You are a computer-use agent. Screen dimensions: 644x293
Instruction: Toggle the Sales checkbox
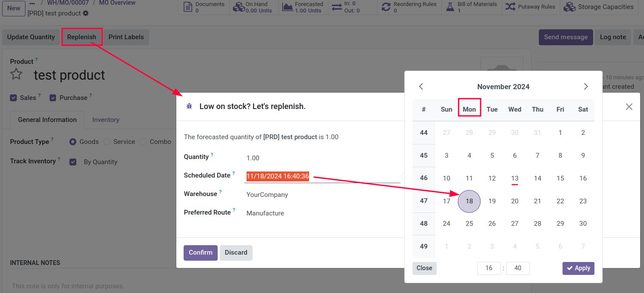13,98
